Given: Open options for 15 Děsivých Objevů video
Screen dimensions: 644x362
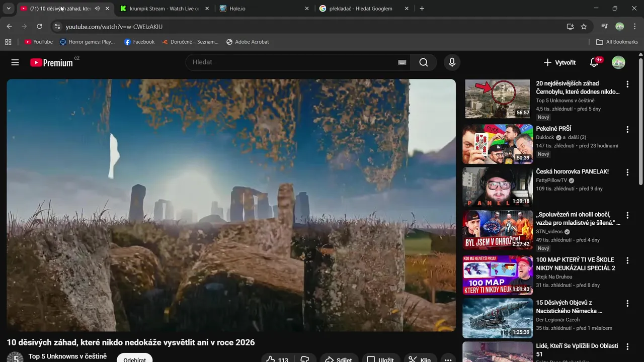Looking at the screenshot, I should (x=627, y=304).
